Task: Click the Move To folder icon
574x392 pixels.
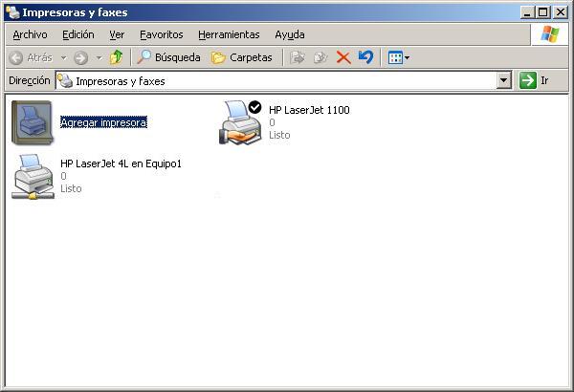Action: tap(298, 57)
